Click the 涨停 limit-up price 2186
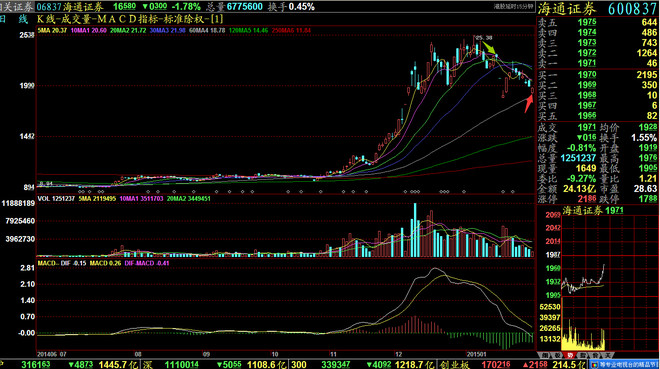Image resolution: width=660 pixels, height=369 pixels. click(587, 199)
